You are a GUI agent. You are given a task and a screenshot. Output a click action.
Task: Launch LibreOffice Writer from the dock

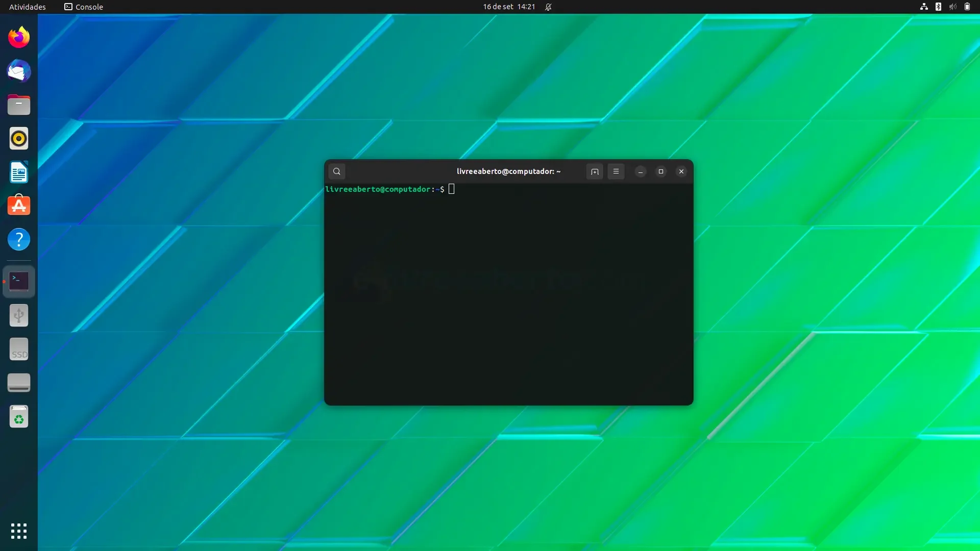click(19, 172)
